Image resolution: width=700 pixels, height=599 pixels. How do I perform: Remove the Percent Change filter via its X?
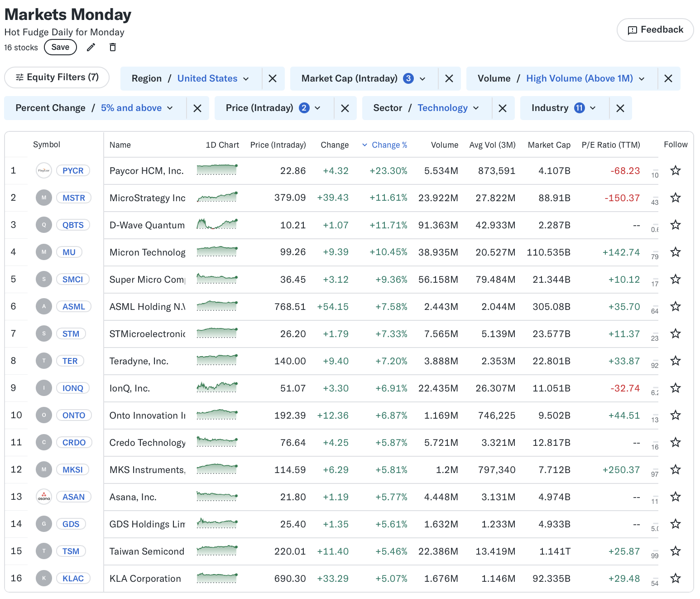tap(197, 108)
